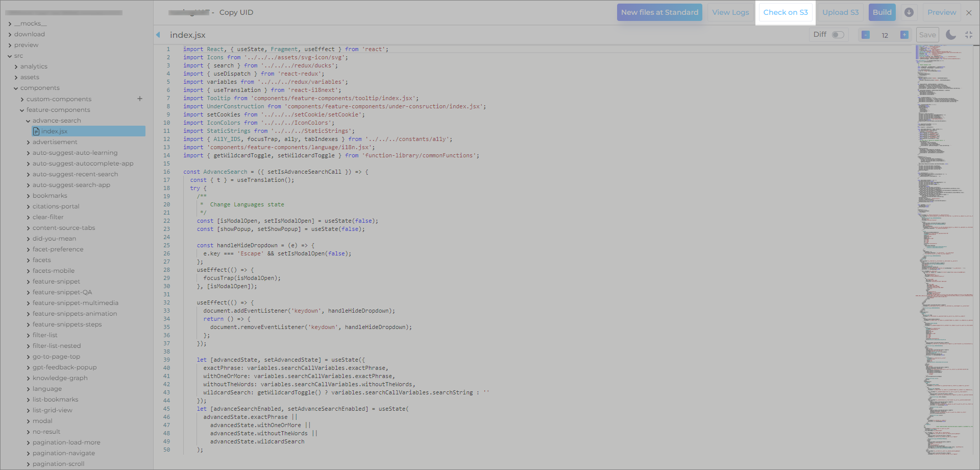Click the collapse fullscreen icon
This screenshot has height=470, width=980.
point(969,35)
